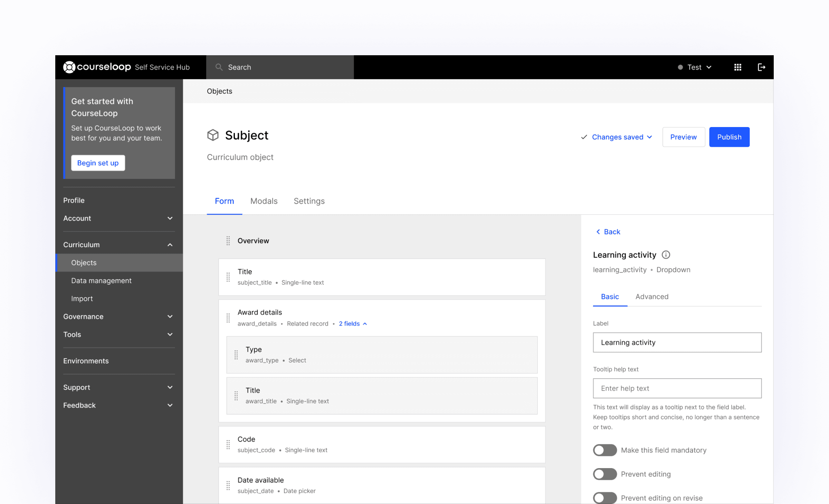Click the sign out icon
The image size is (829, 504).
761,67
